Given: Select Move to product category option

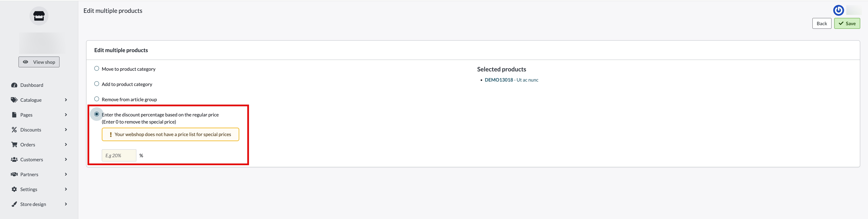Looking at the screenshot, I should pos(97,69).
